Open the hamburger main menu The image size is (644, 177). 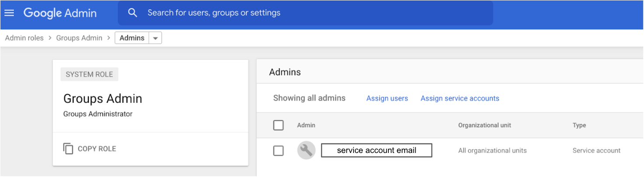(x=9, y=13)
